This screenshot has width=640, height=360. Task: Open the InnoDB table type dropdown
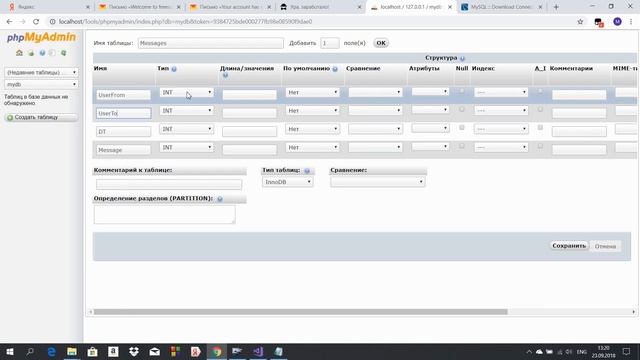coord(288,182)
